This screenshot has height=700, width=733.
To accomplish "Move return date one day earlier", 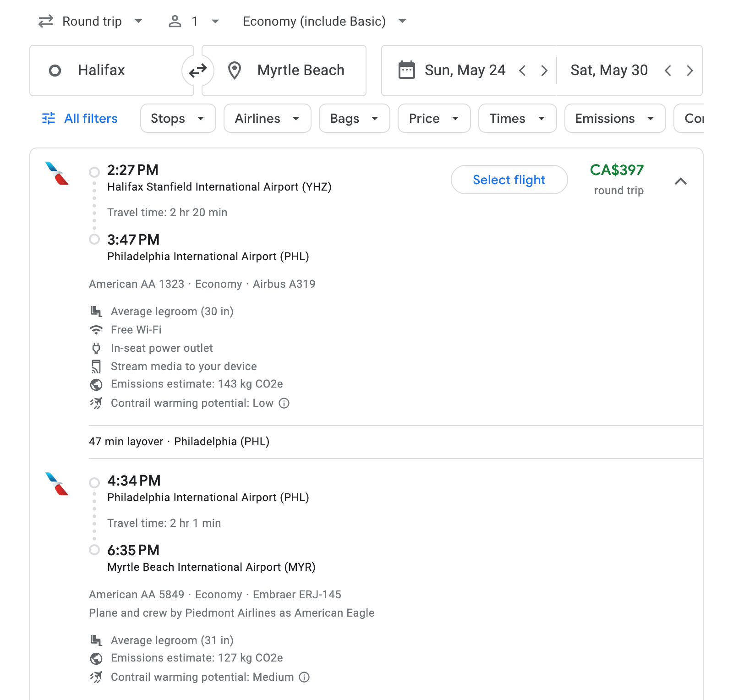I will [x=668, y=71].
